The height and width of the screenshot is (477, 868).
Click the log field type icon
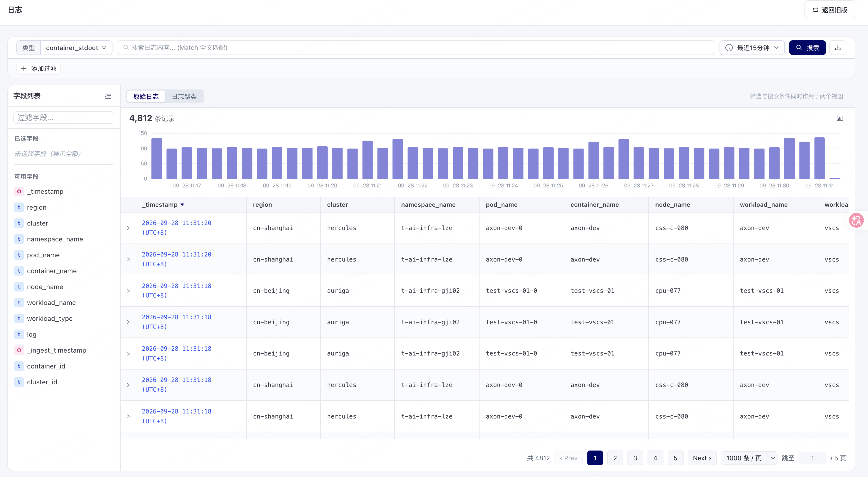click(x=19, y=334)
